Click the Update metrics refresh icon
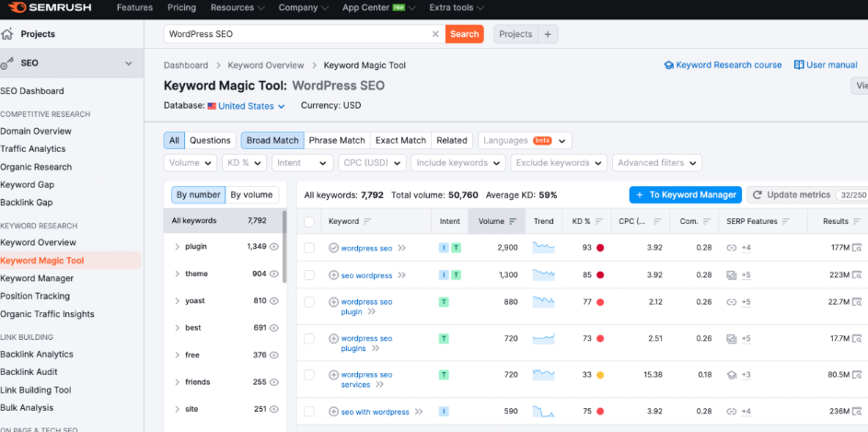868x432 pixels. pyautogui.click(x=758, y=195)
